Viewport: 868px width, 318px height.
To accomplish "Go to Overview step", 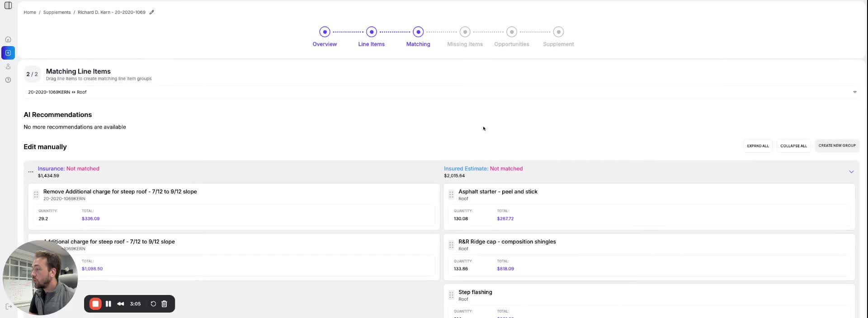I will click(325, 44).
